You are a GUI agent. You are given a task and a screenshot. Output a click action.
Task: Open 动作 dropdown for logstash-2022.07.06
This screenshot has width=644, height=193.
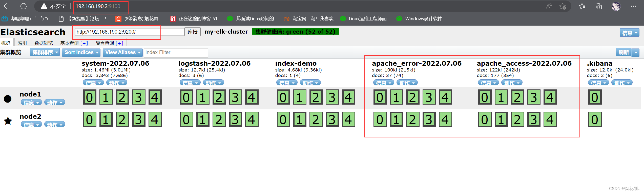point(214,83)
